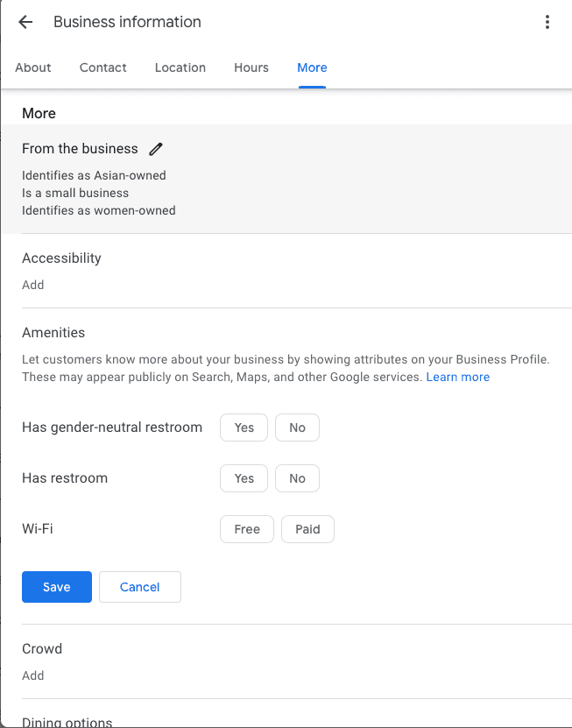Go to the Location tab
Screen dimensions: 572x728
180,67
